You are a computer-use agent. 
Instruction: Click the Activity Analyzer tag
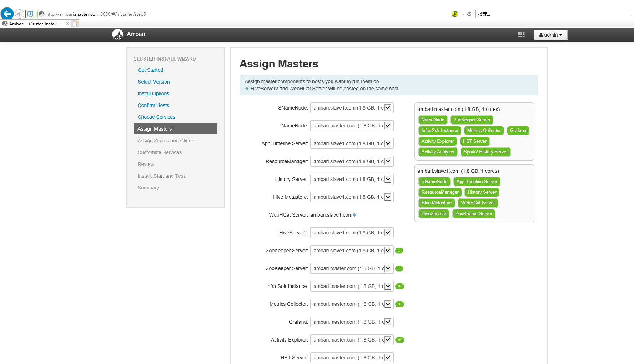(438, 152)
